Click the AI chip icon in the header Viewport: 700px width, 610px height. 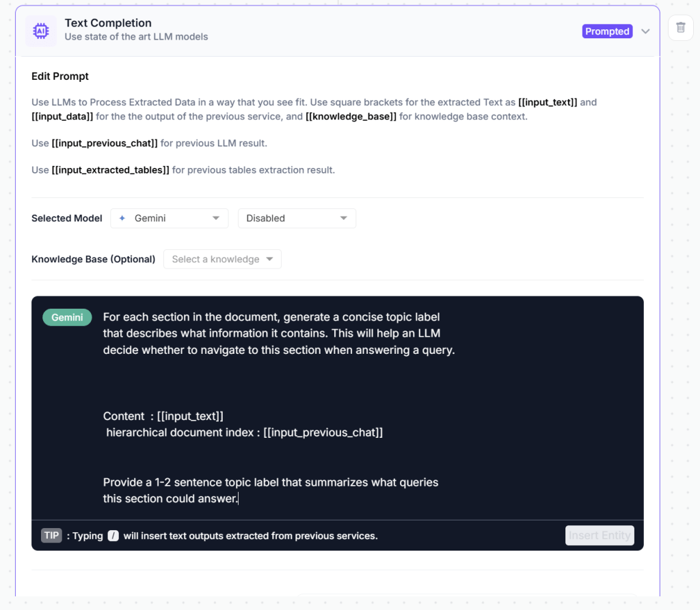(41, 31)
